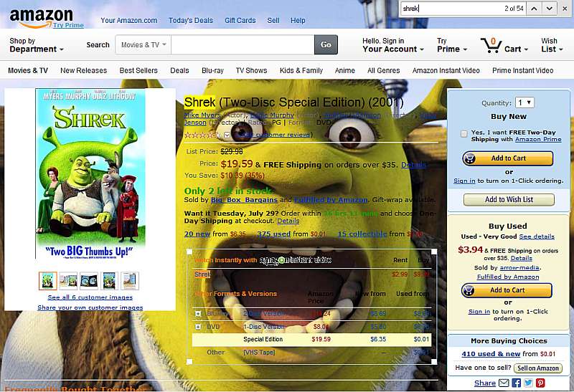The image size is (574, 392).
Task: Click the Try Prime link beside logo
Action: click(x=68, y=25)
